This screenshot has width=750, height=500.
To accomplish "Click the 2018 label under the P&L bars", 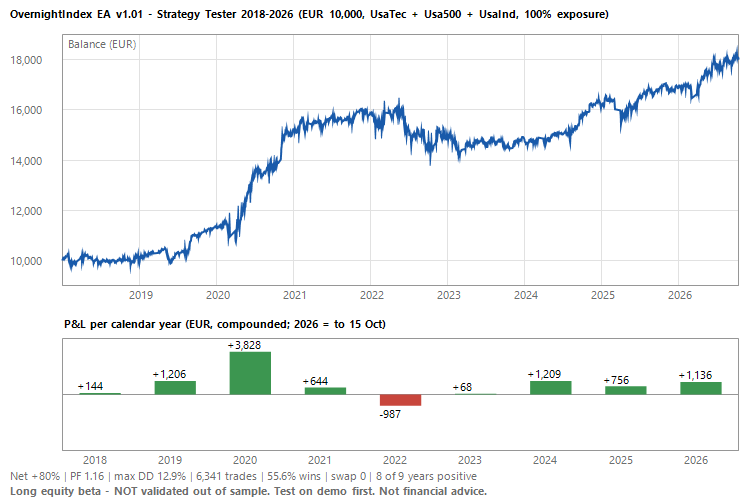I will pyautogui.click(x=95, y=460).
